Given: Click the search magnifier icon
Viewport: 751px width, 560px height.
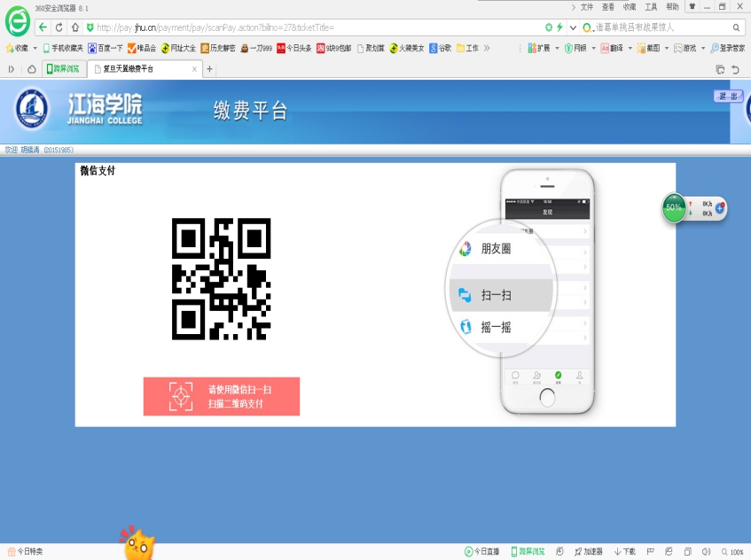Looking at the screenshot, I should coord(737,27).
